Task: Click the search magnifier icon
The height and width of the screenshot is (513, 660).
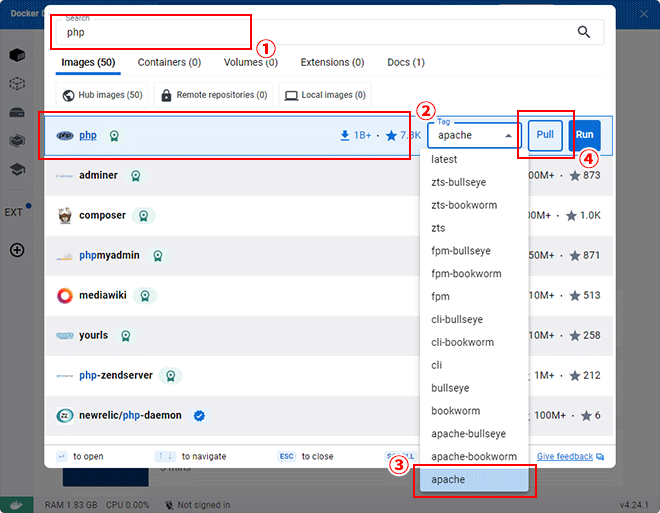Action: pyautogui.click(x=583, y=32)
